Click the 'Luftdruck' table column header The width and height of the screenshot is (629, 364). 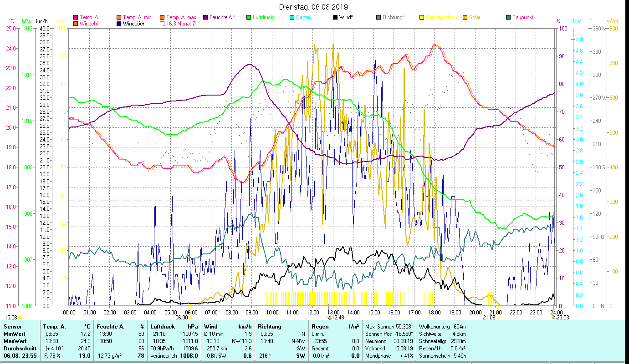click(163, 327)
